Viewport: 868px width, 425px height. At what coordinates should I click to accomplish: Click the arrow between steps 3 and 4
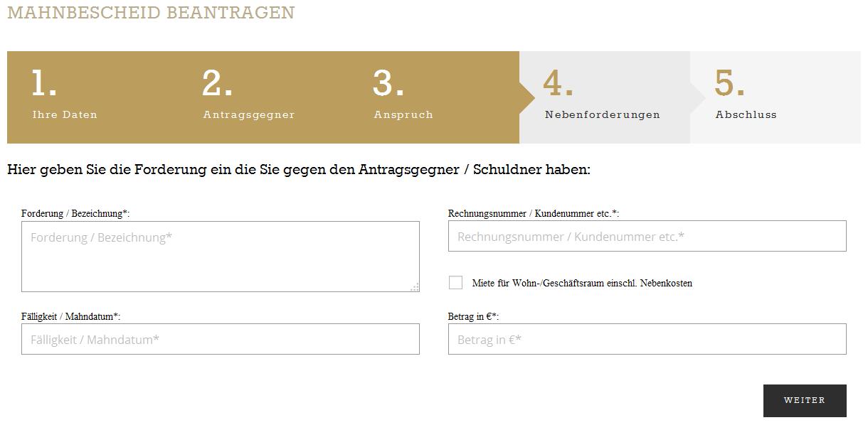point(528,97)
